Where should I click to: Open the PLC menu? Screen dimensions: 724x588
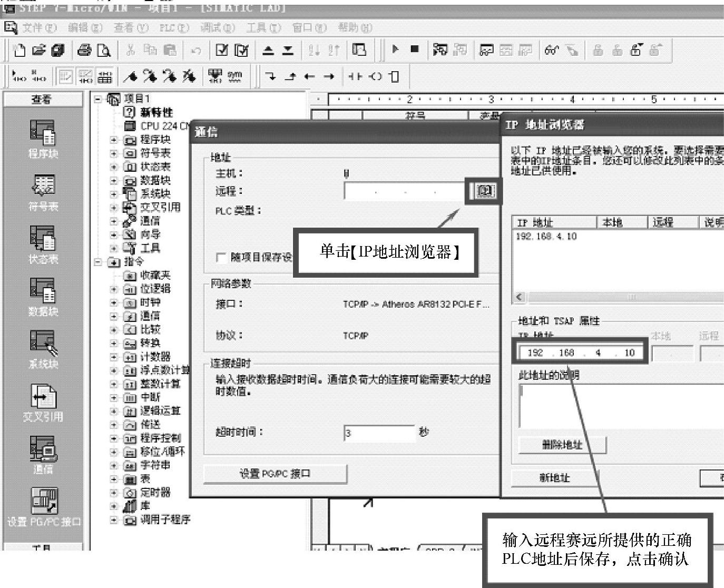point(174,27)
